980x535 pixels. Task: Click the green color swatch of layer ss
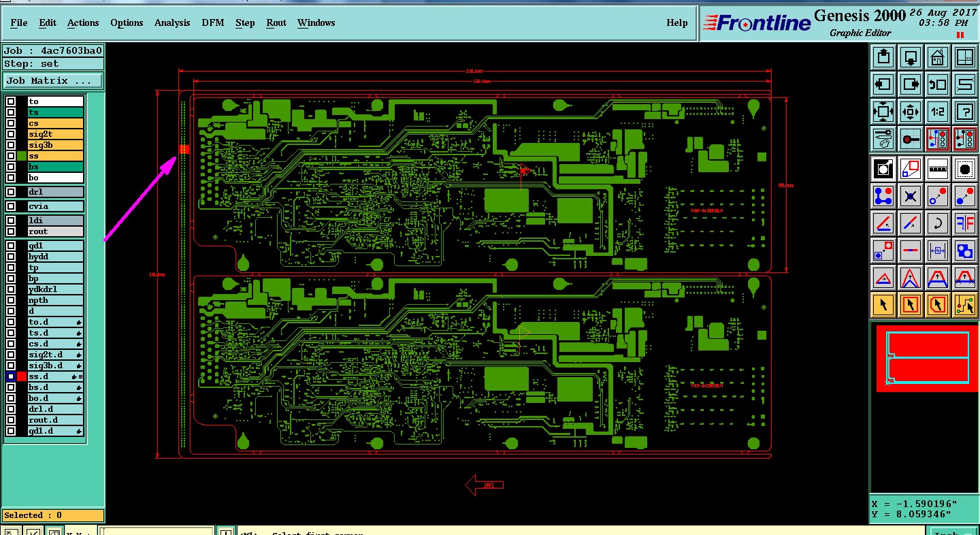click(x=22, y=156)
